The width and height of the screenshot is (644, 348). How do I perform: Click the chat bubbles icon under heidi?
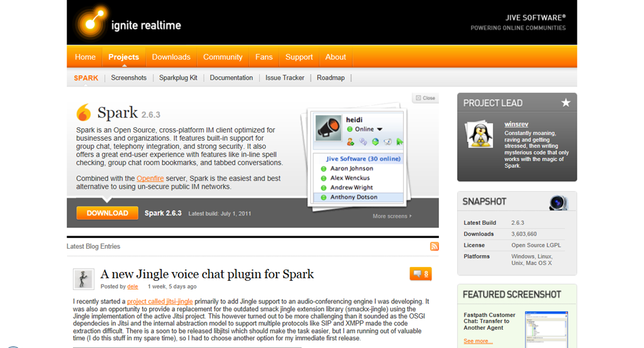(363, 142)
